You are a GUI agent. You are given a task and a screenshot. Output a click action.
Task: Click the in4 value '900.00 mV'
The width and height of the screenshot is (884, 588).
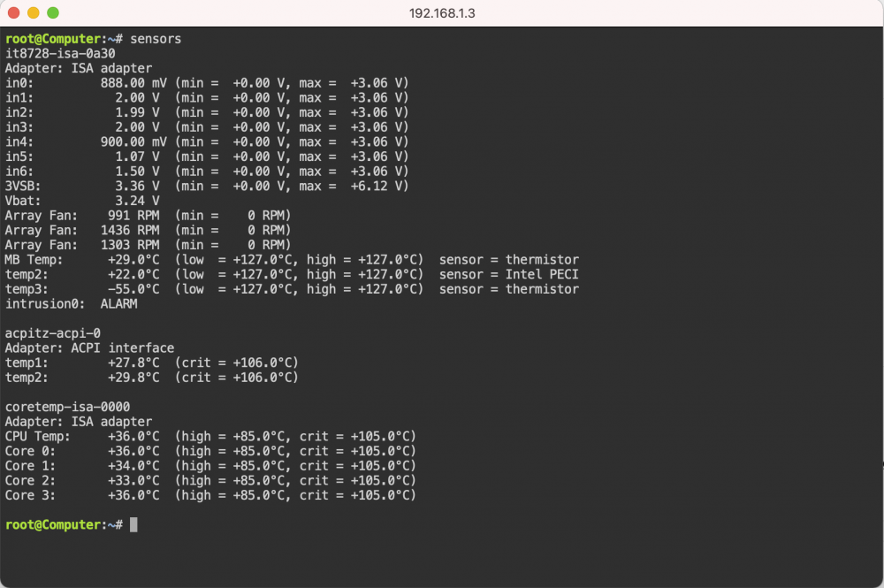tap(133, 141)
